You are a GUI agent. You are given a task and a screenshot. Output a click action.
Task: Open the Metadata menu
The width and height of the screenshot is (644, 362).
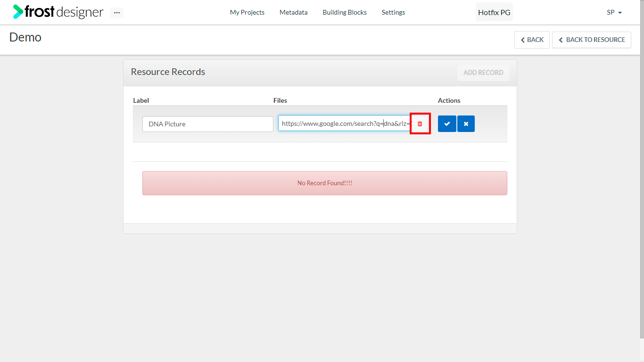(x=293, y=12)
